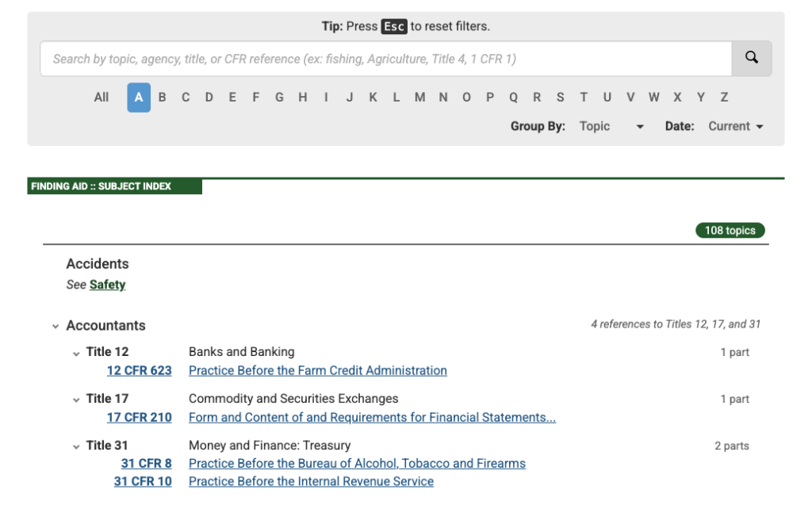Filter topics by letter X
This screenshot has width=812, height=509.
[x=677, y=98]
